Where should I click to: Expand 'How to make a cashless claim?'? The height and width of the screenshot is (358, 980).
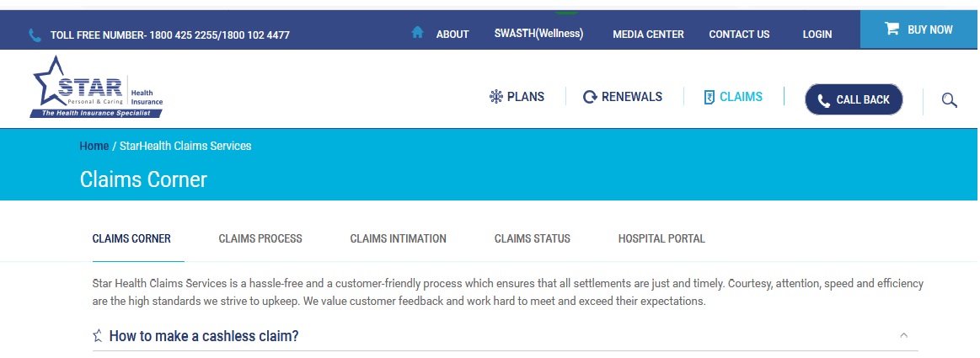point(204,336)
